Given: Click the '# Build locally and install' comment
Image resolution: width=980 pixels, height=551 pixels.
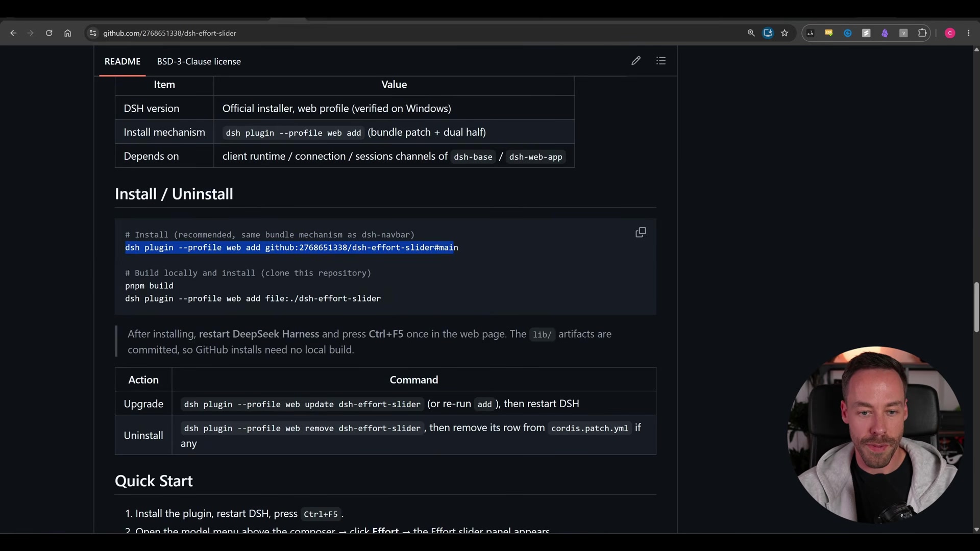Looking at the screenshot, I should pos(248,273).
